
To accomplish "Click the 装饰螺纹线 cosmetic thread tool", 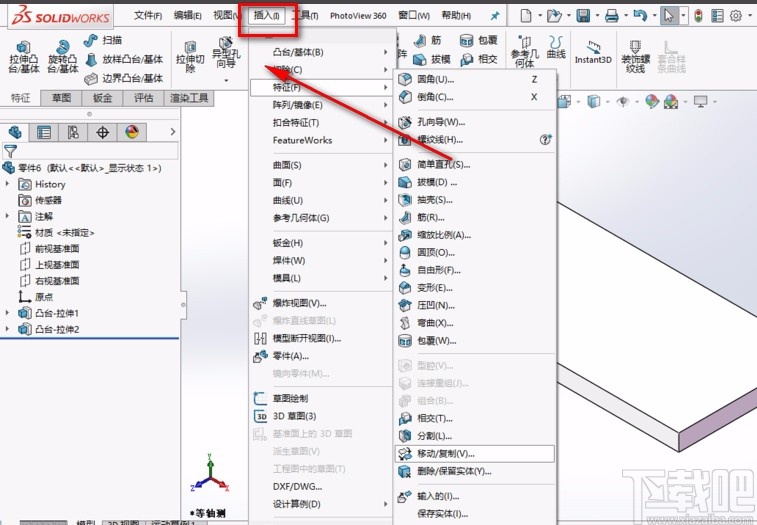I will tap(635, 57).
